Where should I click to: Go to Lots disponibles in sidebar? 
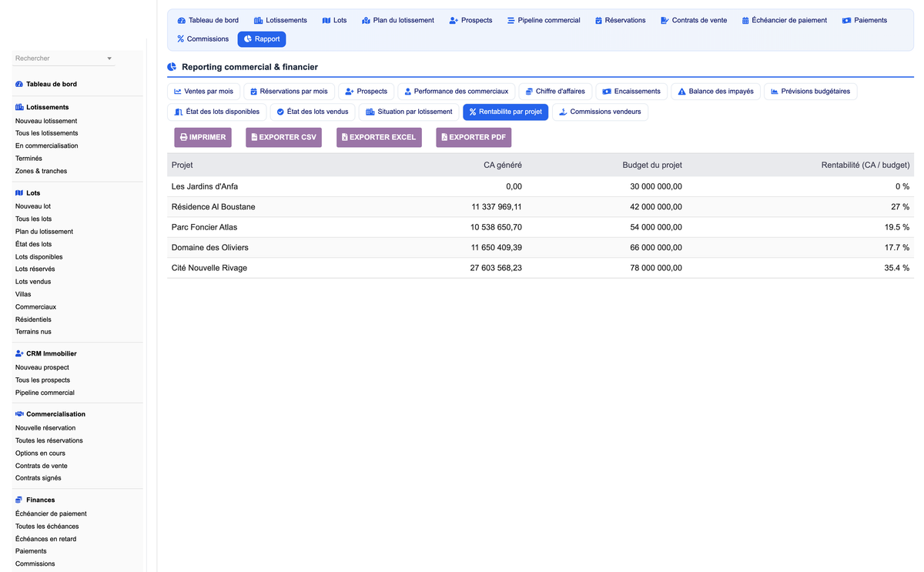[x=39, y=256]
